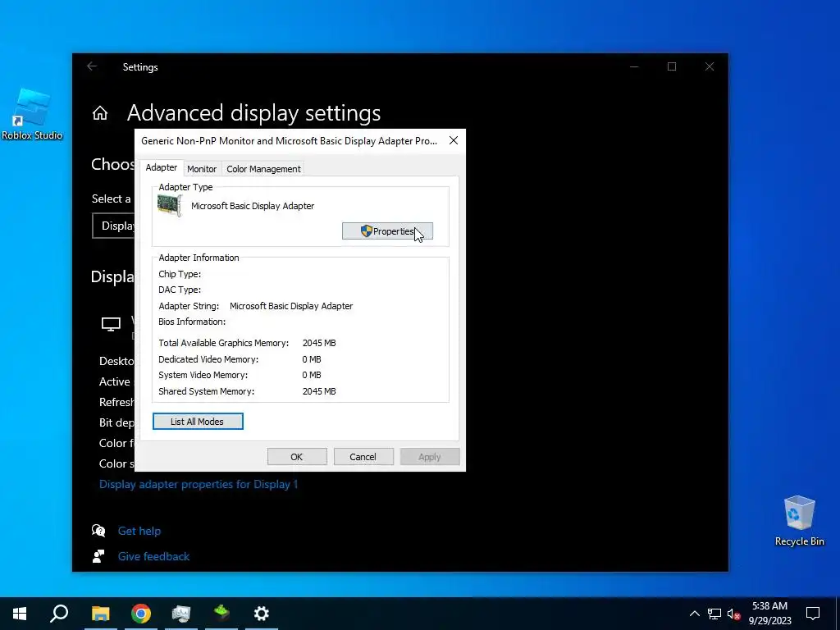Click the Dedicated Video Memory 0 MB value
The height and width of the screenshot is (630, 840).
click(x=311, y=359)
